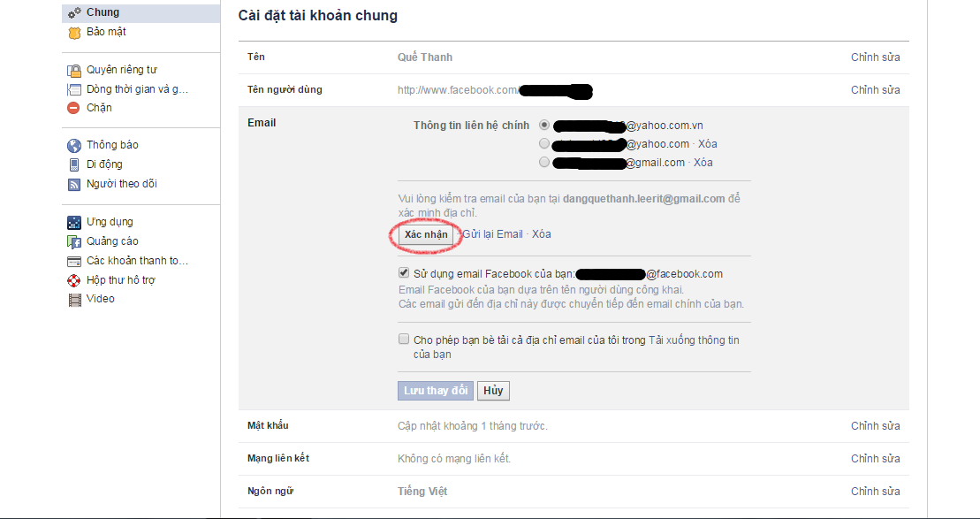Click the Quyền riêng tư lock icon

tap(74, 70)
